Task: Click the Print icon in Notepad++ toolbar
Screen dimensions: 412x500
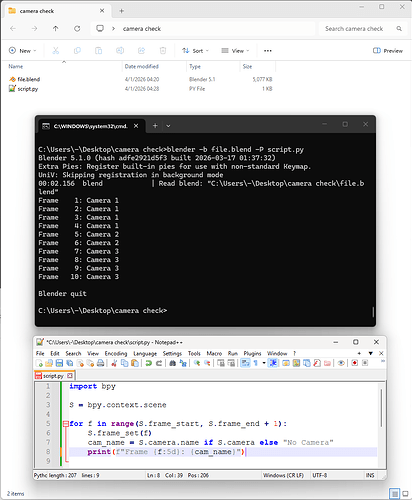Action: pyautogui.click(x=100, y=363)
